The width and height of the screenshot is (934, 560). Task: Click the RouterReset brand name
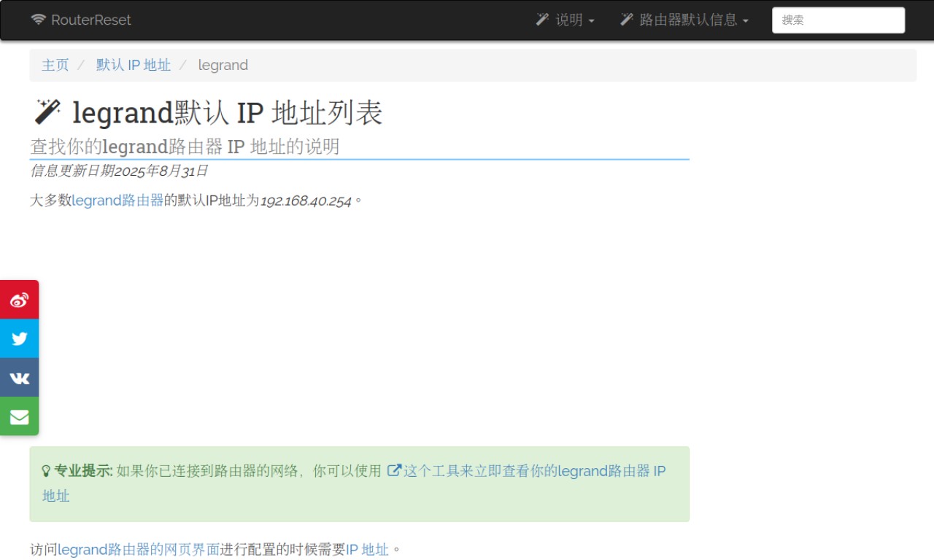[91, 20]
